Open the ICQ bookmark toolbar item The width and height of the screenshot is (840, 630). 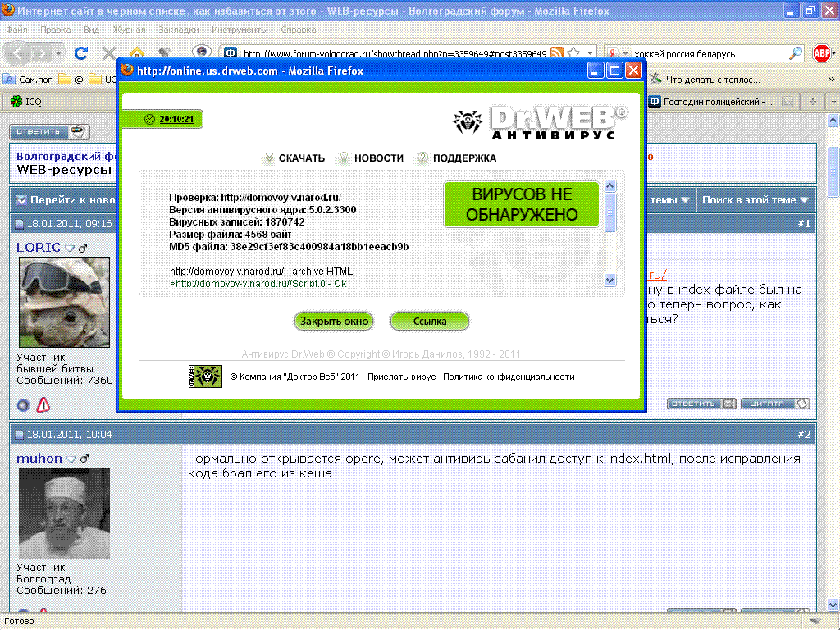(25, 101)
